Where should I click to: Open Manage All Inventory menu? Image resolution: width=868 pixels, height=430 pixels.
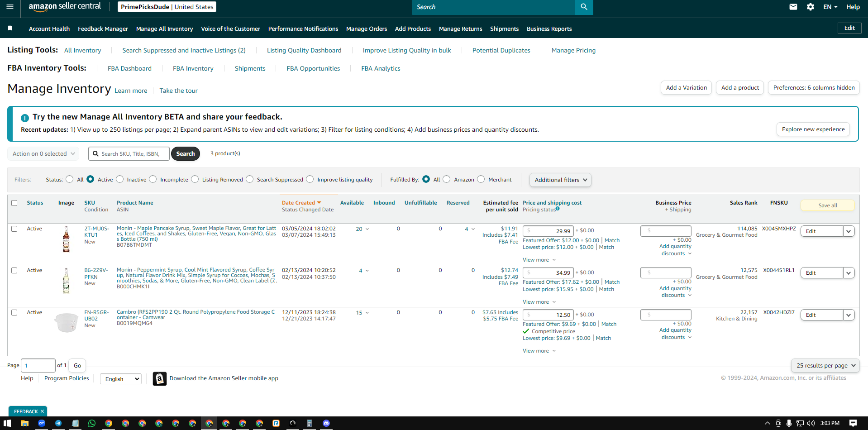tap(165, 29)
